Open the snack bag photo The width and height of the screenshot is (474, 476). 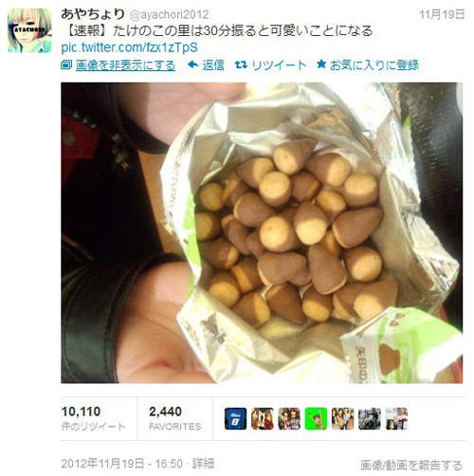tap(262, 232)
